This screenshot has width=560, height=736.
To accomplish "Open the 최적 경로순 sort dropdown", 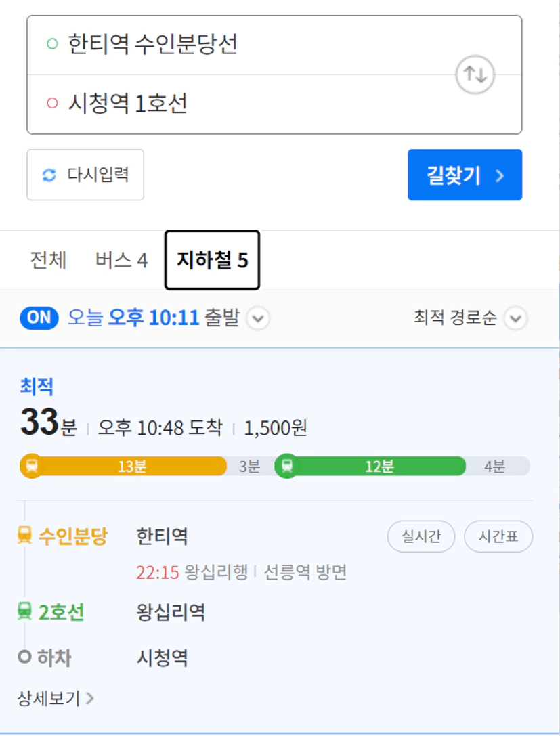I will click(471, 318).
